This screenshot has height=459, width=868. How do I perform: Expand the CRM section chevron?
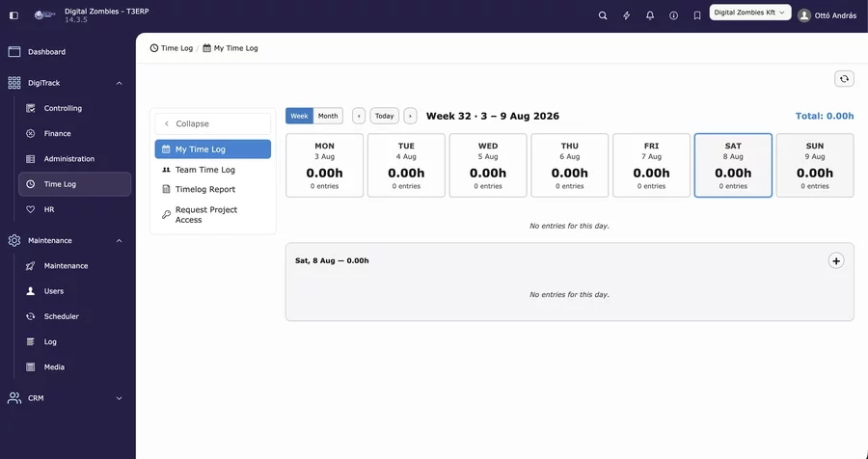(119, 398)
